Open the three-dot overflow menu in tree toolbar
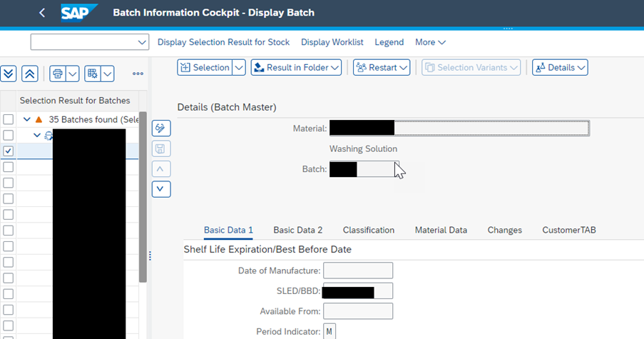Image resolution: width=644 pixels, height=339 pixels. tap(138, 74)
